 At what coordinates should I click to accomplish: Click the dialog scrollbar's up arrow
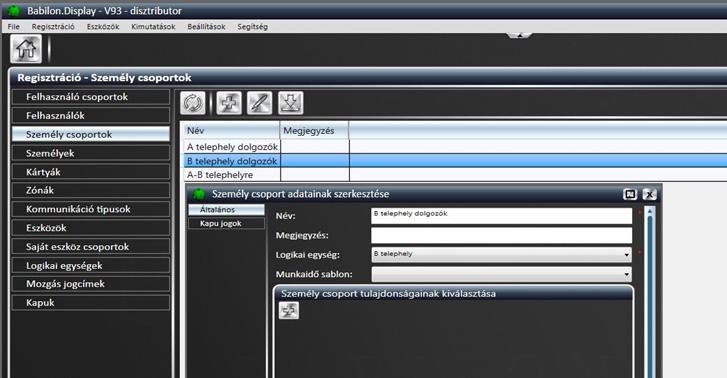(650, 211)
